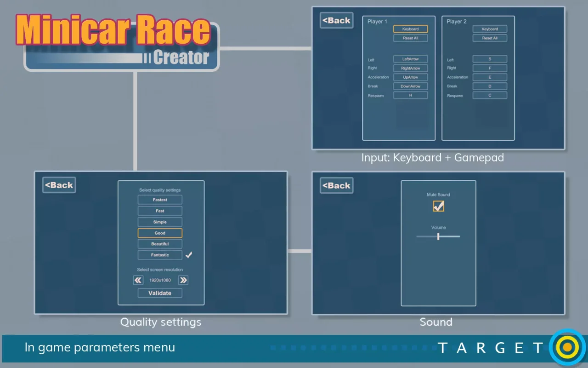Select the Player 2 Keyboard input button

[x=490, y=29]
